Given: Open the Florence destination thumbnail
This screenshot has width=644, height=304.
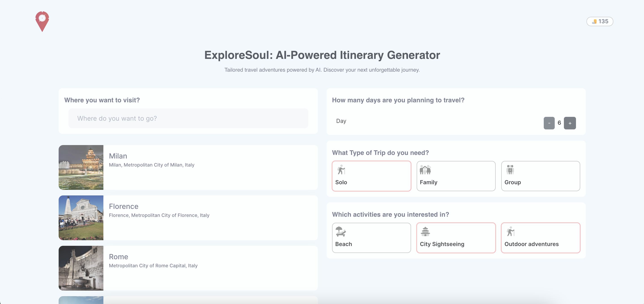Looking at the screenshot, I should tap(81, 218).
